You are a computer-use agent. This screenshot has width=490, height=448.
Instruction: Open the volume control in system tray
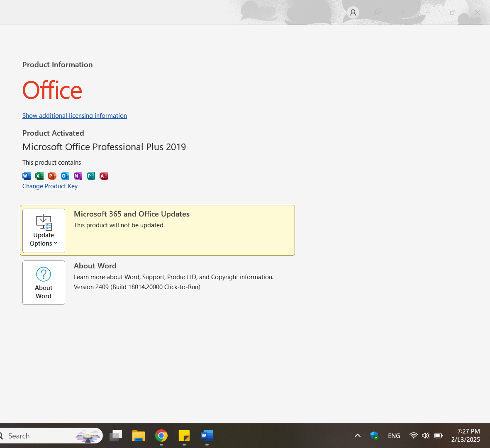(x=426, y=436)
